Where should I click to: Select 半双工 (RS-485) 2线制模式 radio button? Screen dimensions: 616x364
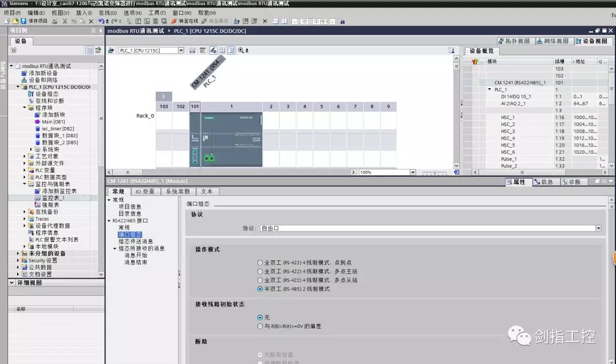[x=260, y=289]
